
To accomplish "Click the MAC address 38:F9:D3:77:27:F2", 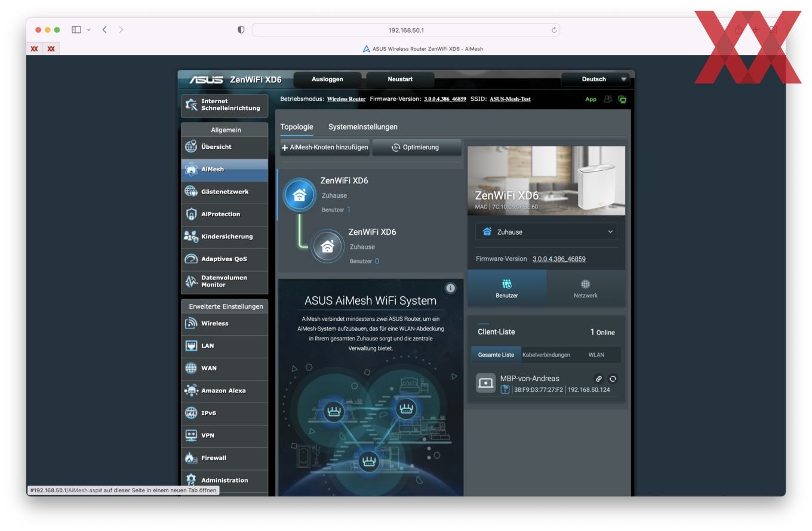I will 539,390.
